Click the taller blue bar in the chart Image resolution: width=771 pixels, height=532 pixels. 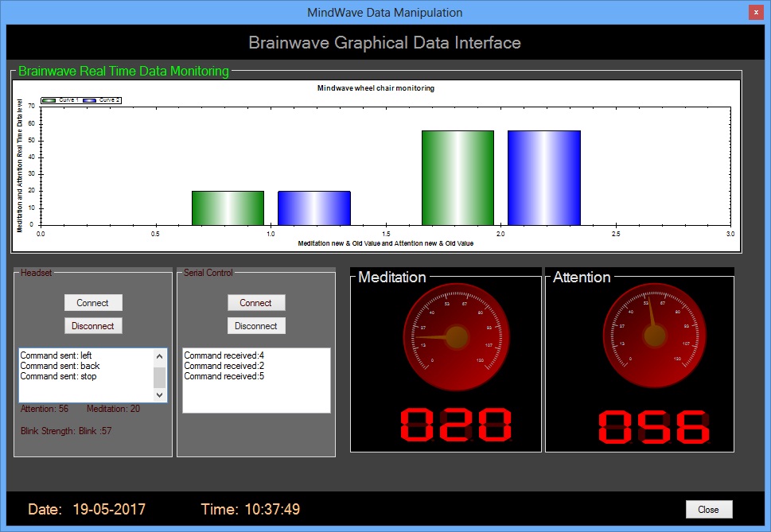coord(543,177)
